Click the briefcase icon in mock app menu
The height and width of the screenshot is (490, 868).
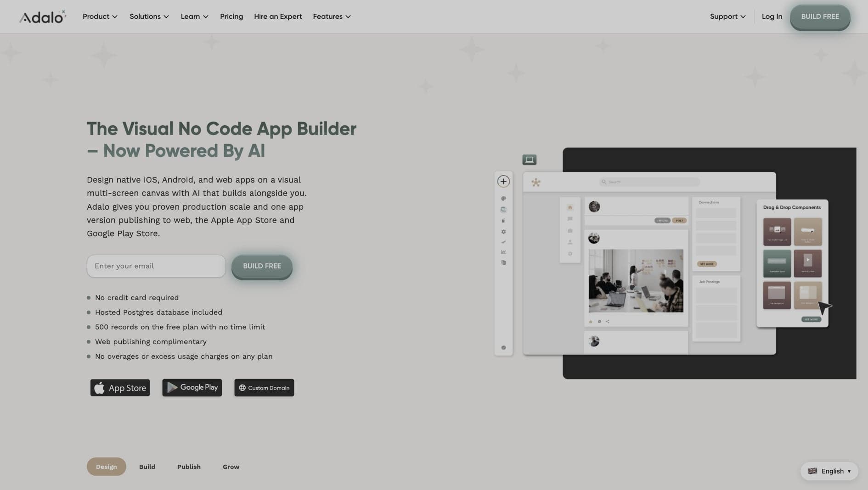pyautogui.click(x=570, y=231)
